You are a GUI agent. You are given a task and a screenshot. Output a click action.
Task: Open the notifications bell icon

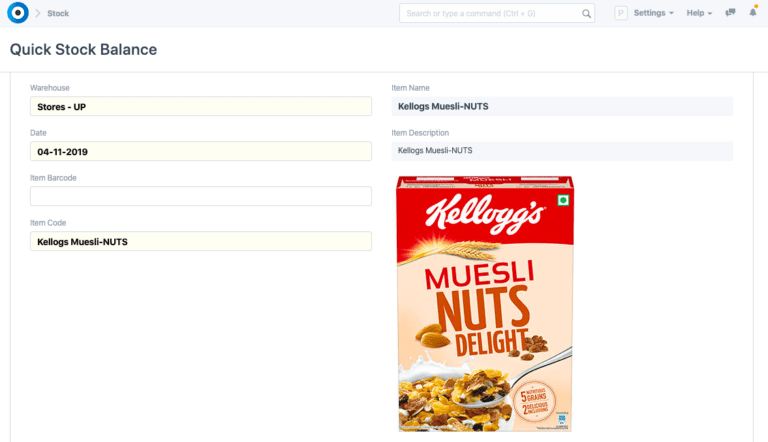pos(753,13)
